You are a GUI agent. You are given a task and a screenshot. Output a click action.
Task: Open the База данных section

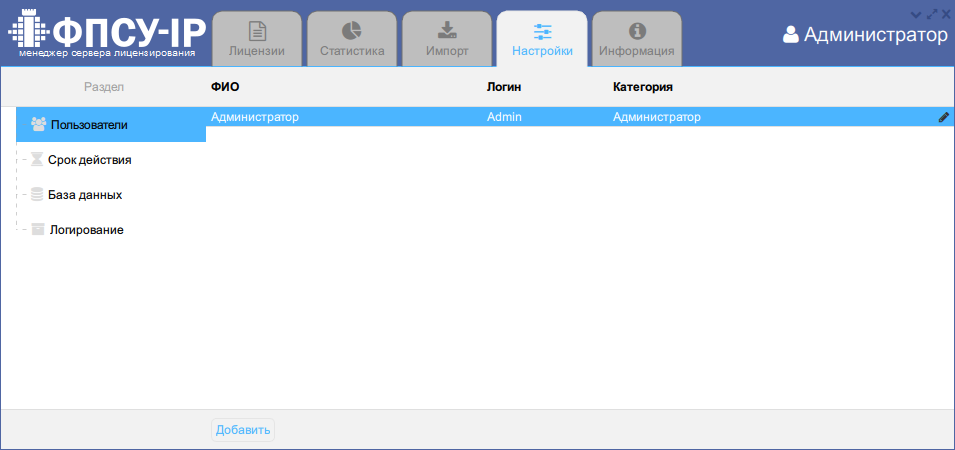pos(84,195)
